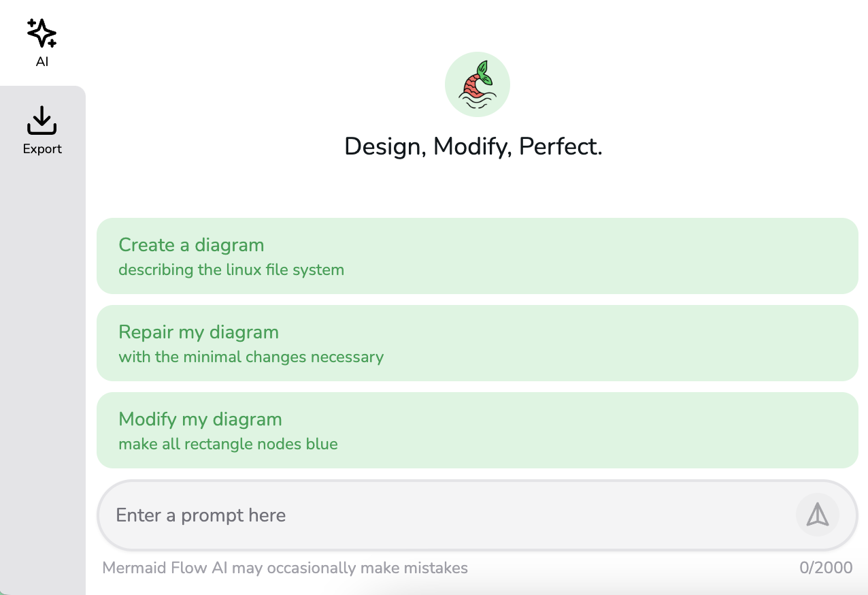Choose the Repair my diagram suggestion
The height and width of the screenshot is (595, 868).
478,343
